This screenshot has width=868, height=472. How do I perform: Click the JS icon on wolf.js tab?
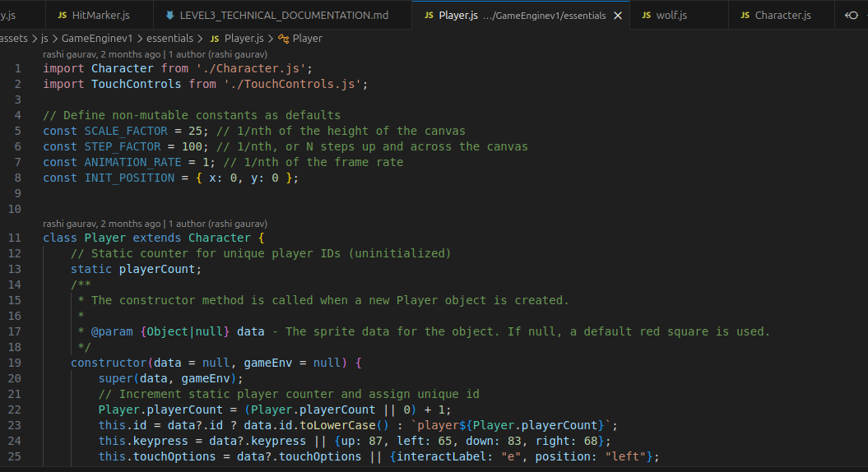point(647,16)
